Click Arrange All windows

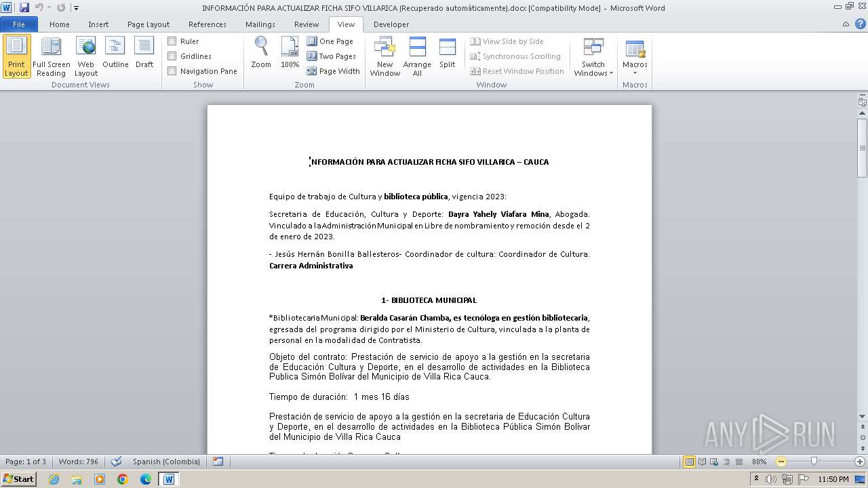tap(417, 57)
